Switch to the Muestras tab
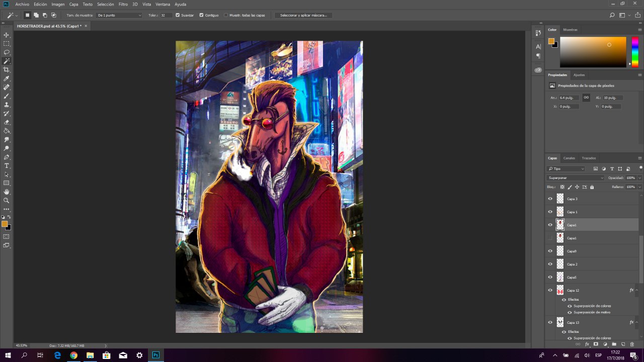The image size is (644, 362). 570,30
